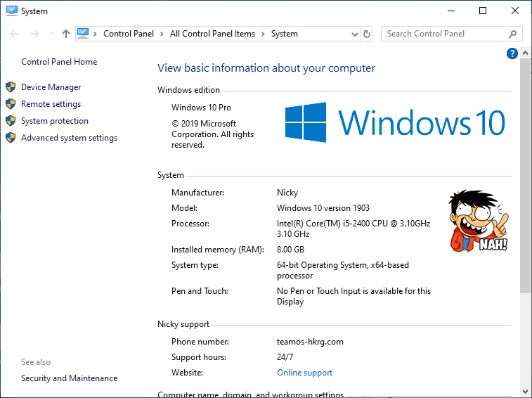Click the vertical scrollbar thumb

tap(525, 176)
